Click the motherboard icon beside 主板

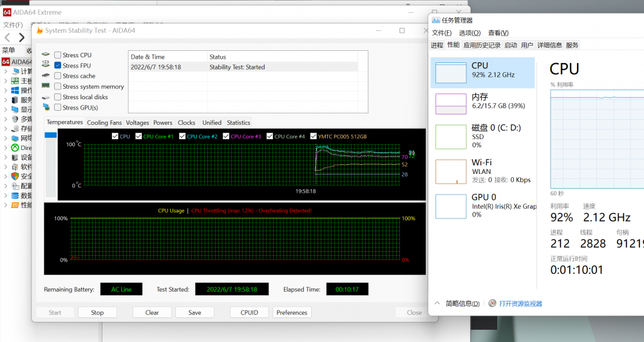(15, 81)
